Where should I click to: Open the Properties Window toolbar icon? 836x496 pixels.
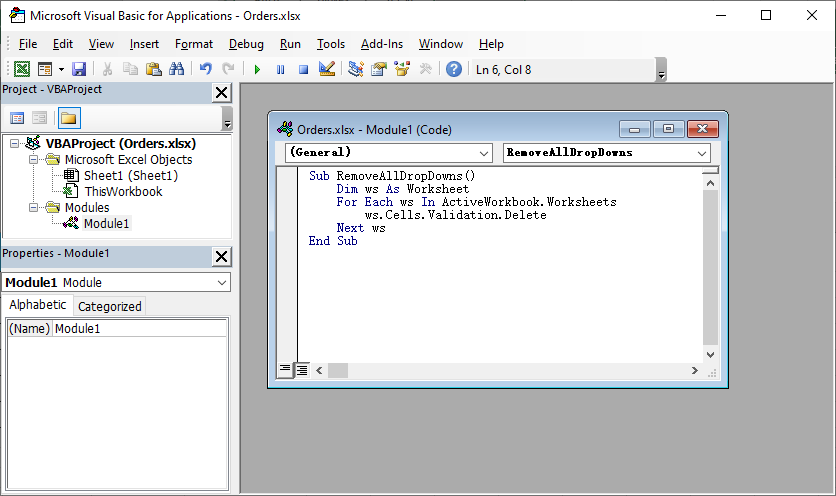pyautogui.click(x=379, y=69)
